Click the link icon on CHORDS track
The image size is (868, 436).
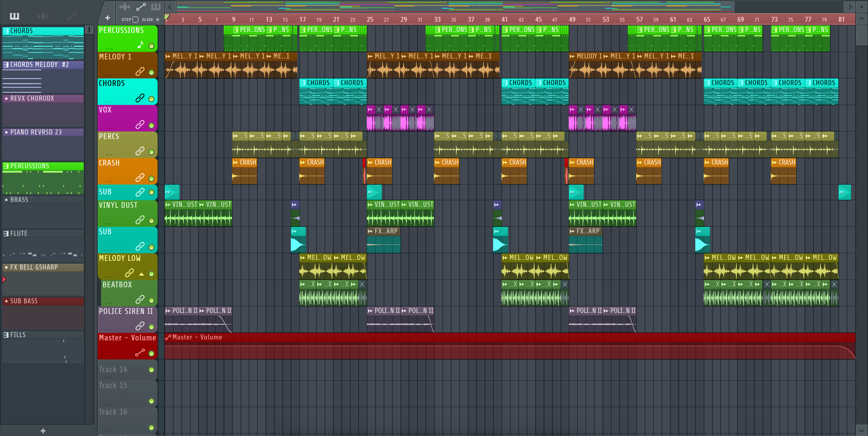pyautogui.click(x=140, y=98)
